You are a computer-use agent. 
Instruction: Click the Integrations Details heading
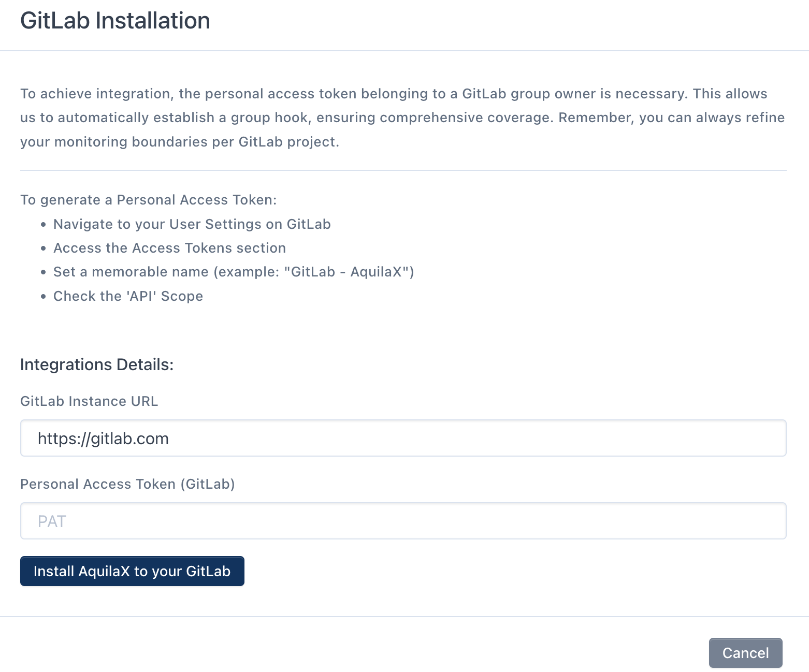click(x=96, y=364)
